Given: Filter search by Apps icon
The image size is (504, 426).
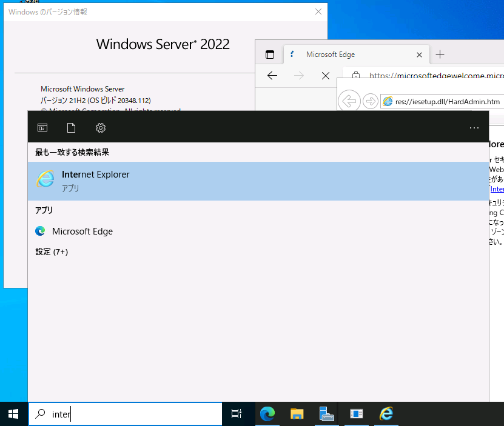Looking at the screenshot, I should coord(42,128).
